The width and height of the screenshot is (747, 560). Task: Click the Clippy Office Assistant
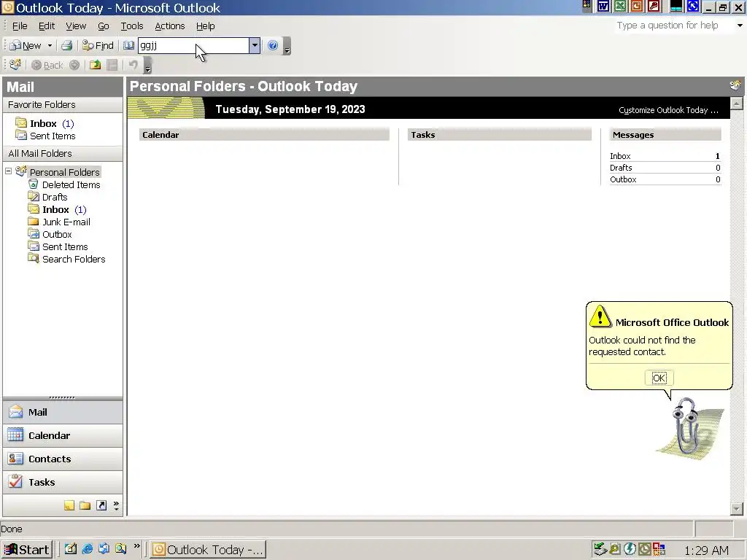click(689, 429)
